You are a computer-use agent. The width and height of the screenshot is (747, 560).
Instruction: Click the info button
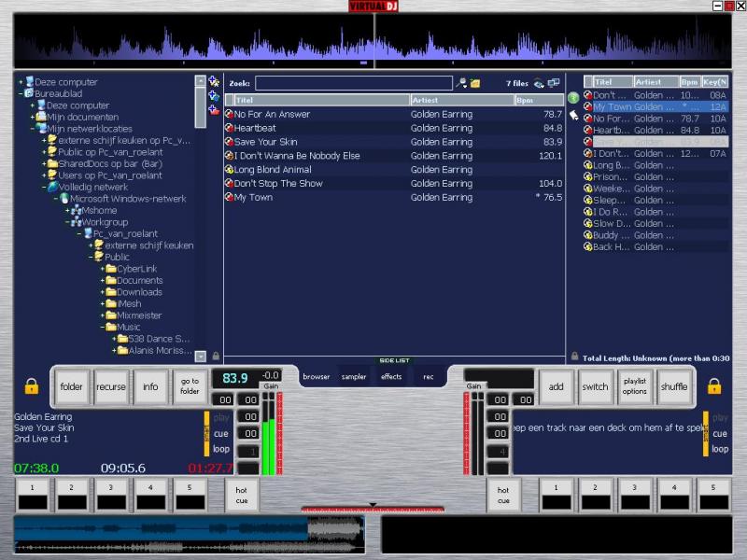[x=150, y=386]
